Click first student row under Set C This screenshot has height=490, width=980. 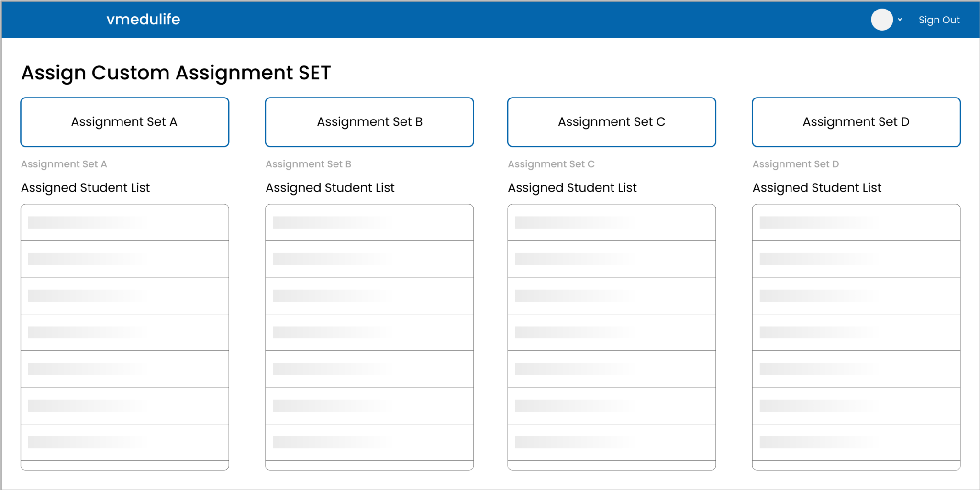(612, 222)
